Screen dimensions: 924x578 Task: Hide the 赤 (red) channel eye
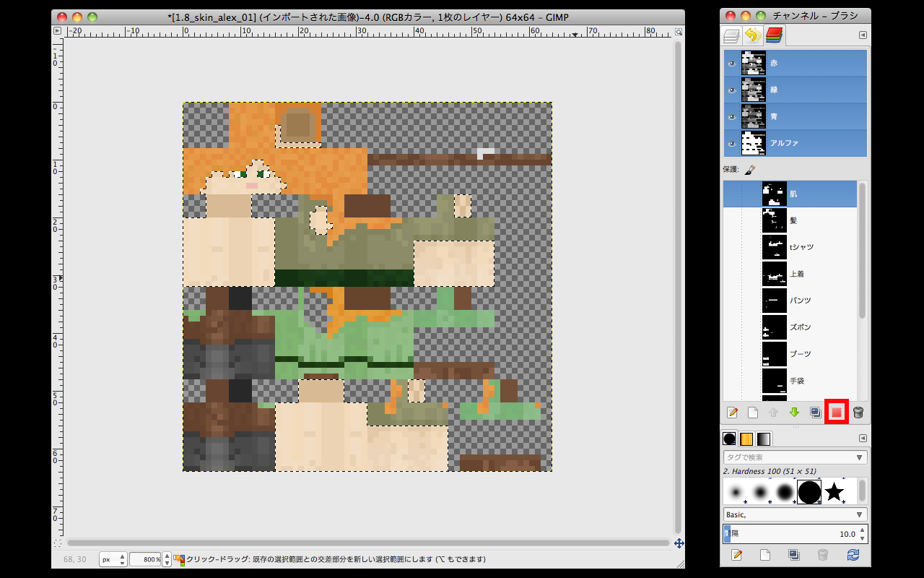pyautogui.click(x=731, y=64)
